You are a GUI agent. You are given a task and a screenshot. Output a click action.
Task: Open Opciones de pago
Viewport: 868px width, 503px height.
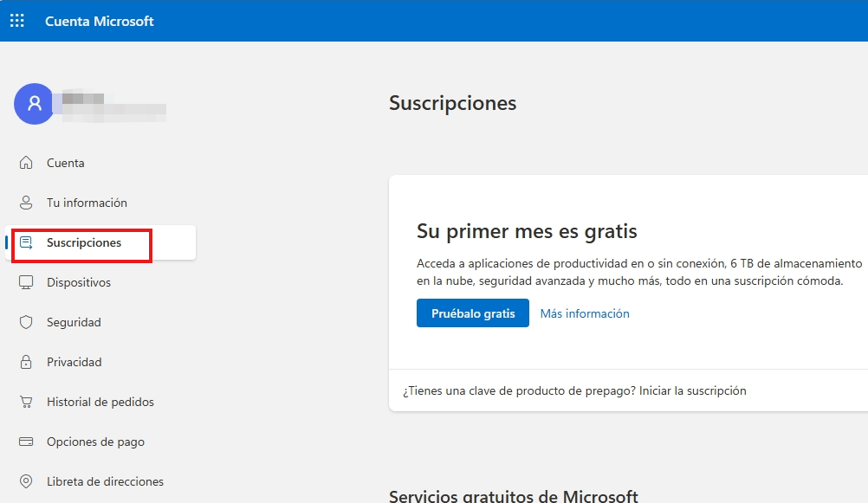coord(96,442)
